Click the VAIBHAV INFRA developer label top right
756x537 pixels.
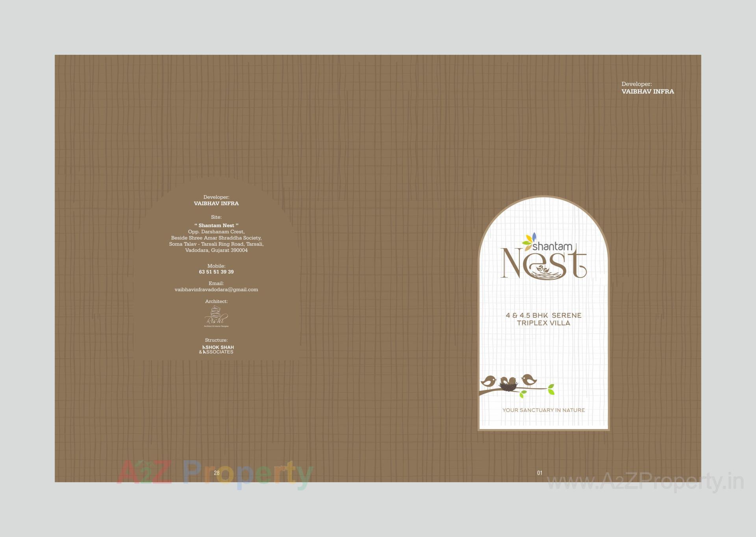pos(648,91)
